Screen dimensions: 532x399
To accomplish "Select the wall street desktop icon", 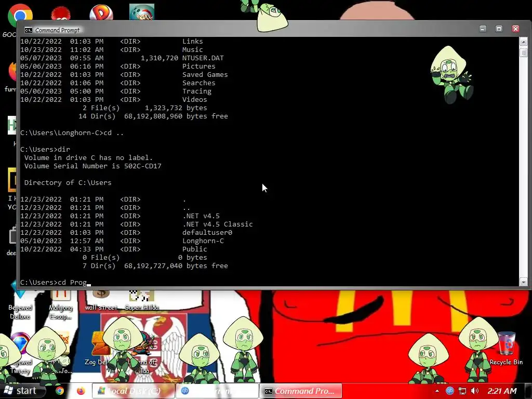I will (x=101, y=300).
